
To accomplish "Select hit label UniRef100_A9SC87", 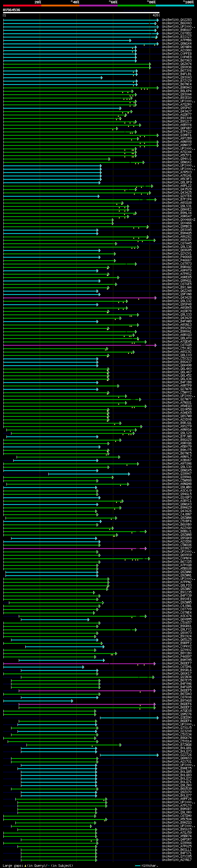I will tap(177, 240).
